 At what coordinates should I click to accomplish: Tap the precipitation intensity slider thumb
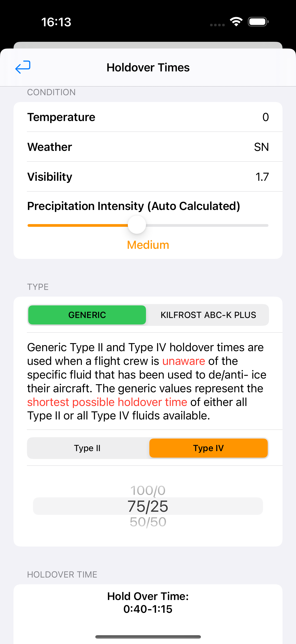(137, 225)
